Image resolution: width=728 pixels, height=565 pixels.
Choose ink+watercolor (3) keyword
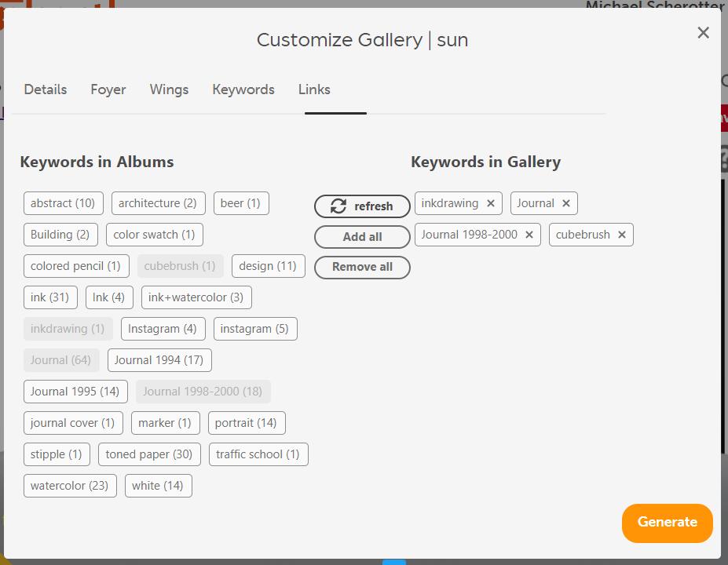[x=196, y=297]
